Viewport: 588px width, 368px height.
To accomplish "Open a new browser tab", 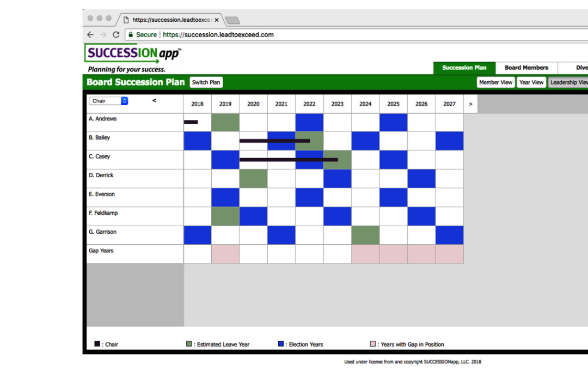I will (x=232, y=20).
